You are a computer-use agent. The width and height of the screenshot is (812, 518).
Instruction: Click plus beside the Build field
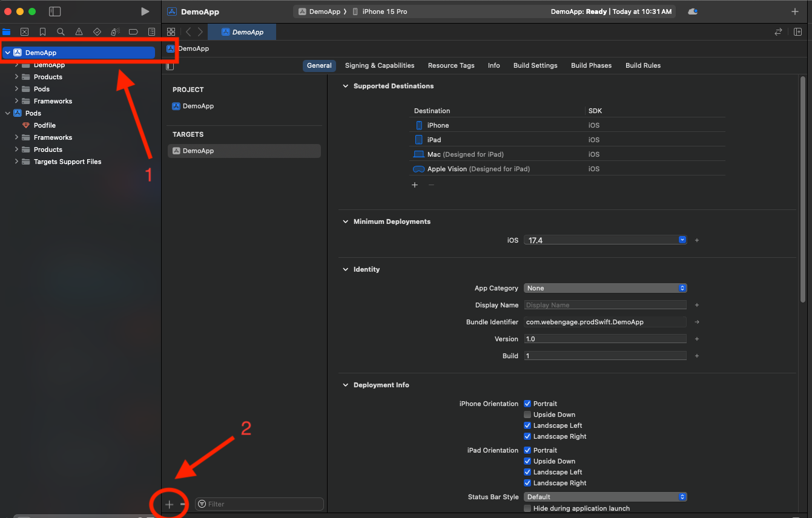pos(697,356)
